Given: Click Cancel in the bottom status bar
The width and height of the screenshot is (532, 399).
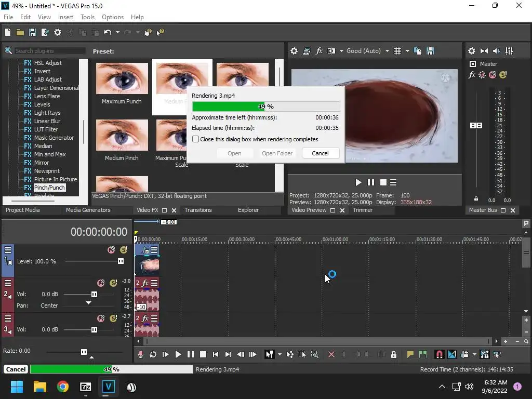Looking at the screenshot, I should (16, 369).
